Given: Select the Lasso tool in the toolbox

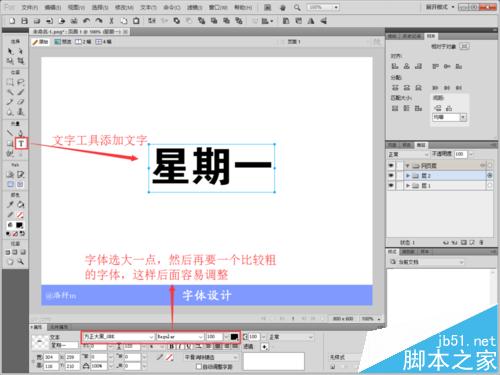Looking at the screenshot, I should tap(21, 82).
